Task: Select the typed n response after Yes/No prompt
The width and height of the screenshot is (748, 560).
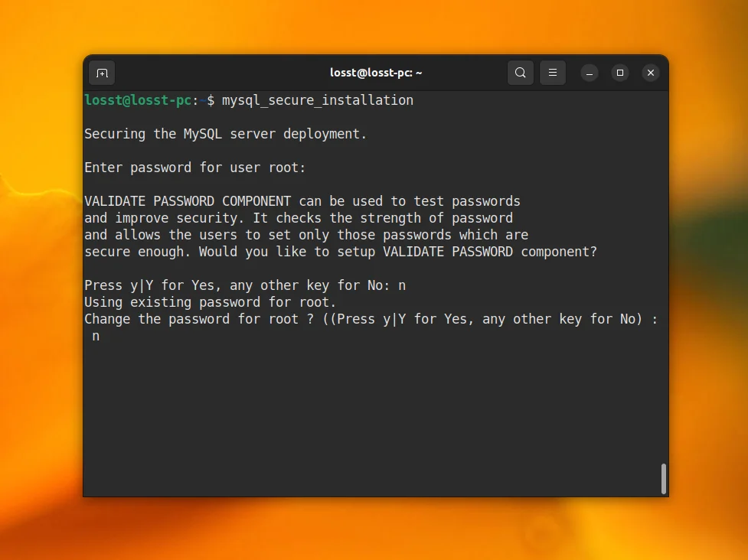Action: pyautogui.click(x=403, y=285)
